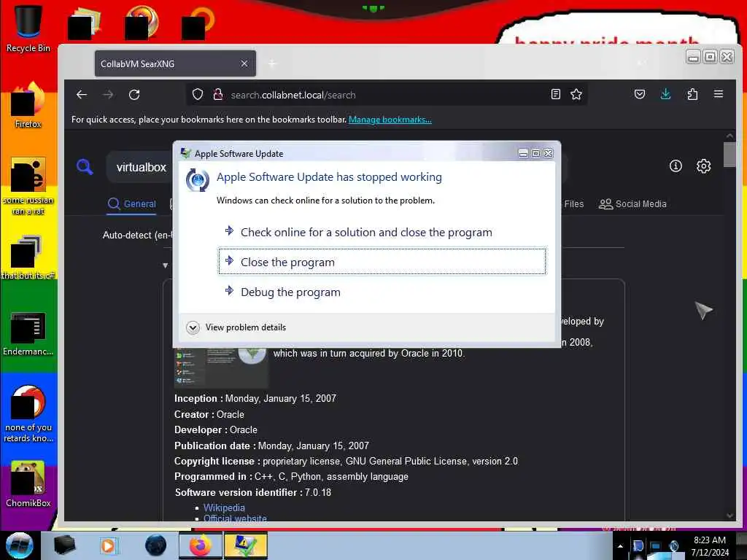The height and width of the screenshot is (560, 747).
Task: Show hidden system tray icons arrow
Action: pos(620,546)
